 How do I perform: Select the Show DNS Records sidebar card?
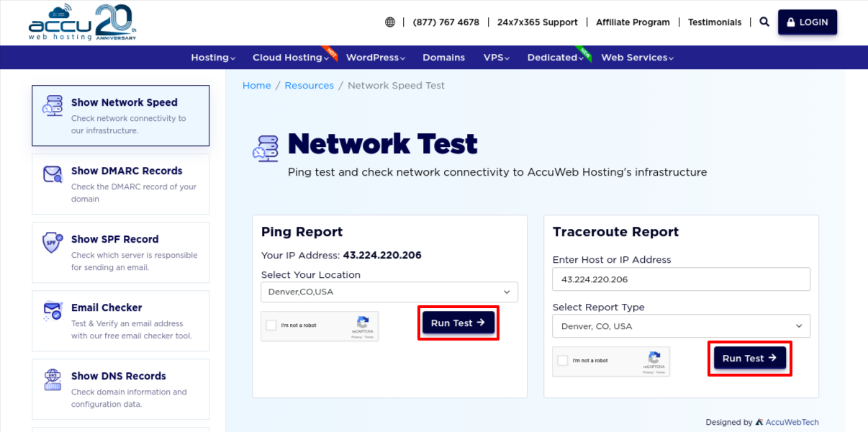tap(120, 390)
